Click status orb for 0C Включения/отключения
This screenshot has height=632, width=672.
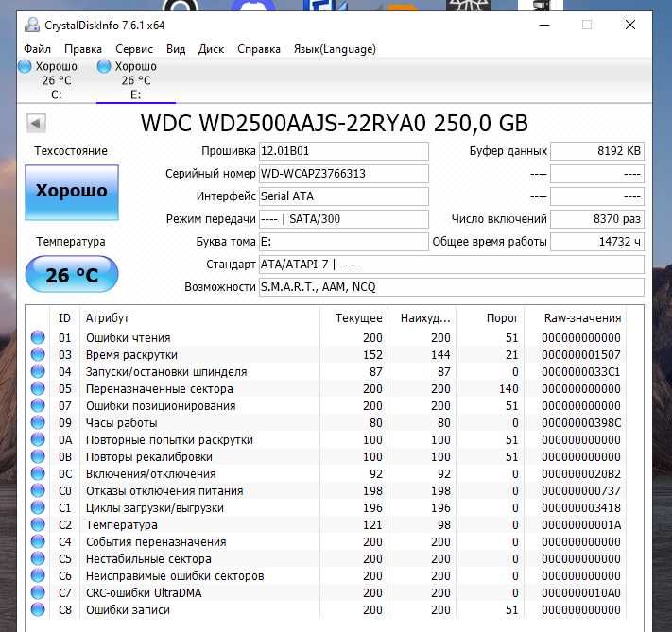38,473
